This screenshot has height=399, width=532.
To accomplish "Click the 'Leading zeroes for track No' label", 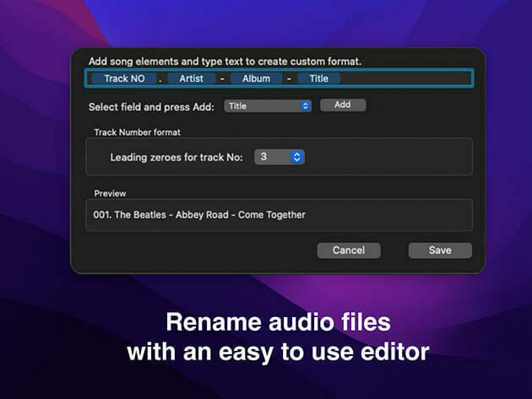I will (x=176, y=158).
